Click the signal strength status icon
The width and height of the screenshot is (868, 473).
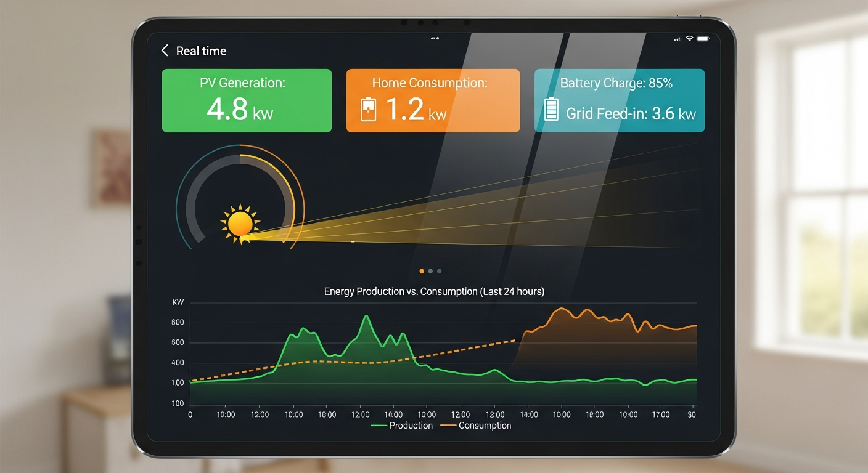coord(678,38)
